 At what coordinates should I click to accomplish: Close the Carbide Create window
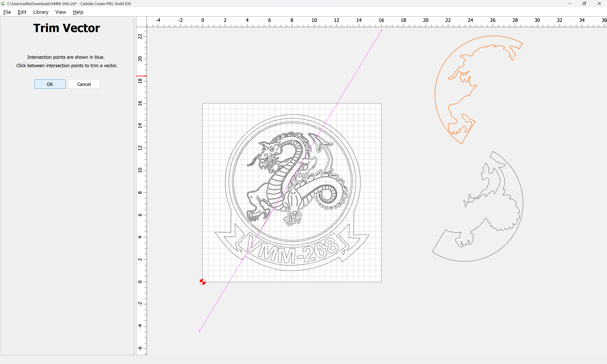(599, 4)
